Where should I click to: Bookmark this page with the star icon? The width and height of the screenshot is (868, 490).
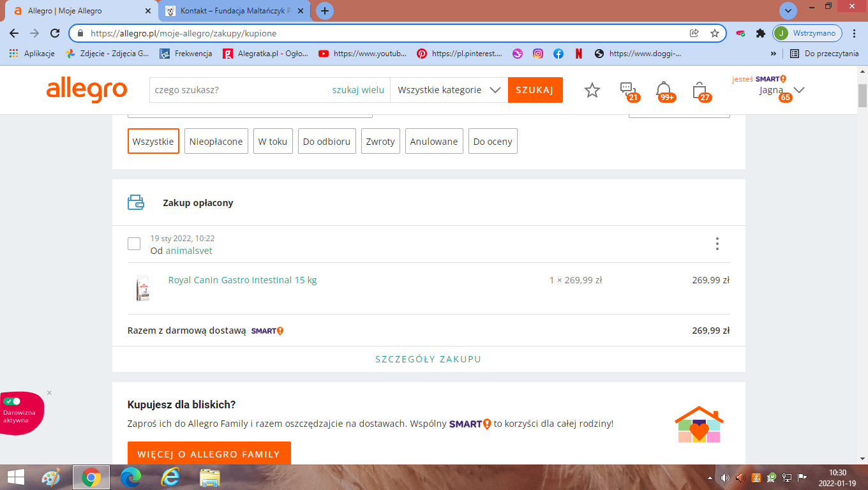[x=715, y=33]
